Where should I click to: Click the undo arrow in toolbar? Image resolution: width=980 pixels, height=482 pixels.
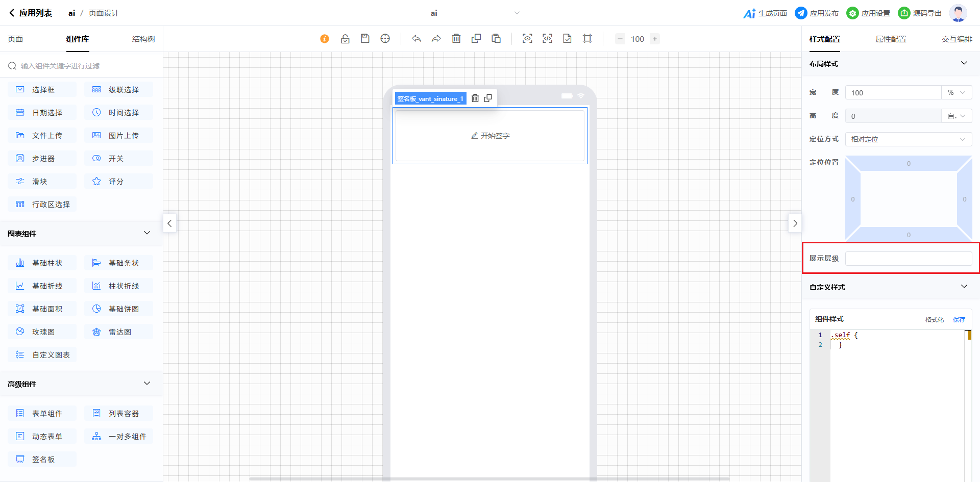coord(416,39)
